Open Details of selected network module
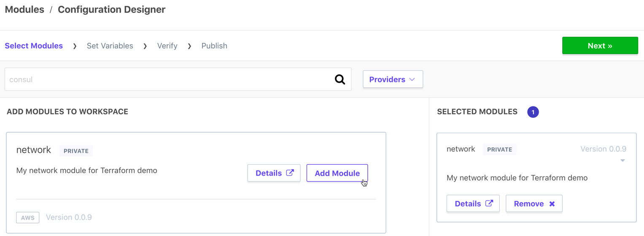This screenshot has height=236, width=644. pyautogui.click(x=473, y=203)
